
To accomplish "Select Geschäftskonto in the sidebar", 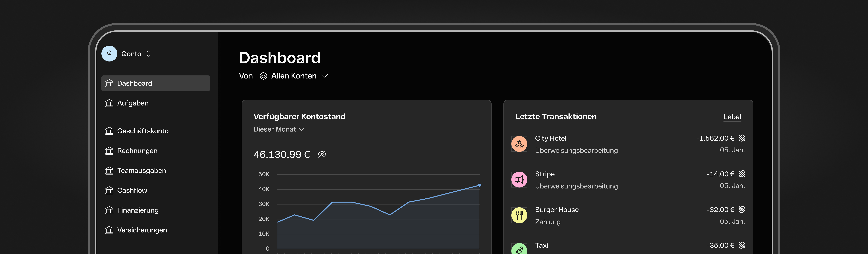I will click(143, 131).
